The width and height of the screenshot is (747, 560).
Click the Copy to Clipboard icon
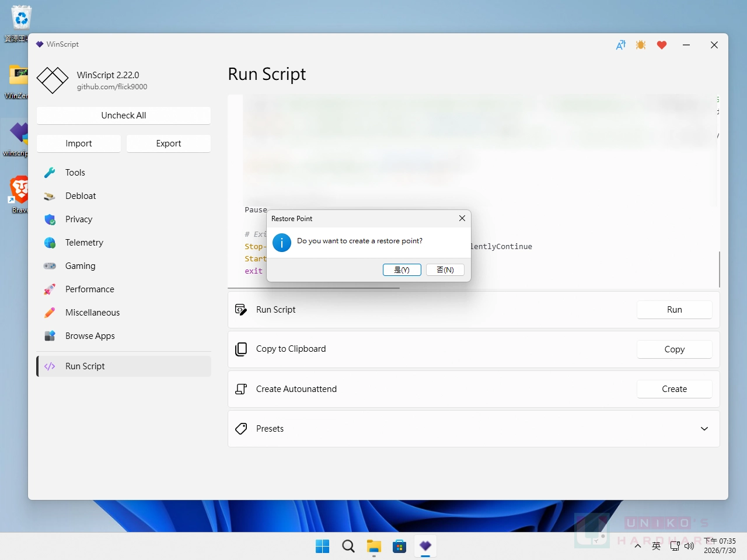click(241, 349)
